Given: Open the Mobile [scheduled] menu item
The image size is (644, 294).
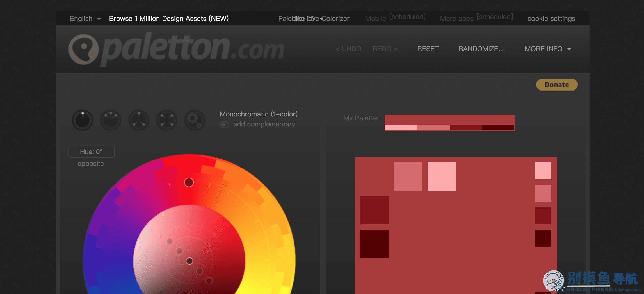Looking at the screenshot, I should [x=395, y=18].
